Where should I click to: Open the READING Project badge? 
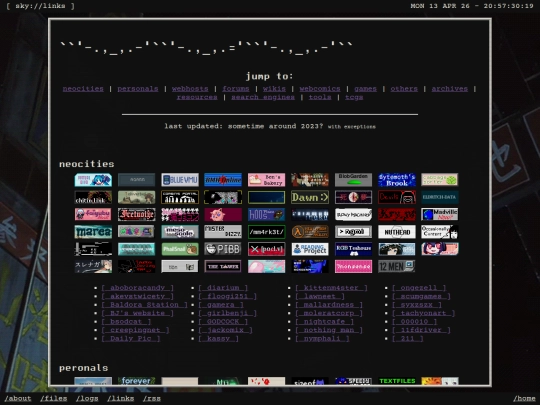click(310, 249)
